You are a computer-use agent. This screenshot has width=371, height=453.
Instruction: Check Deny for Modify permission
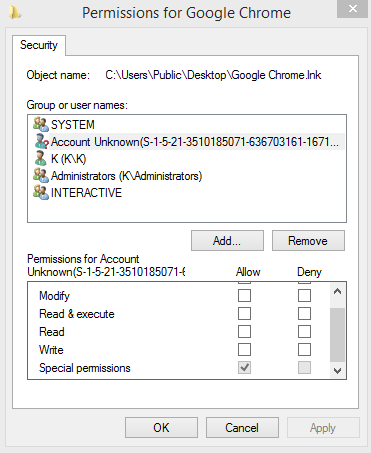(x=304, y=295)
